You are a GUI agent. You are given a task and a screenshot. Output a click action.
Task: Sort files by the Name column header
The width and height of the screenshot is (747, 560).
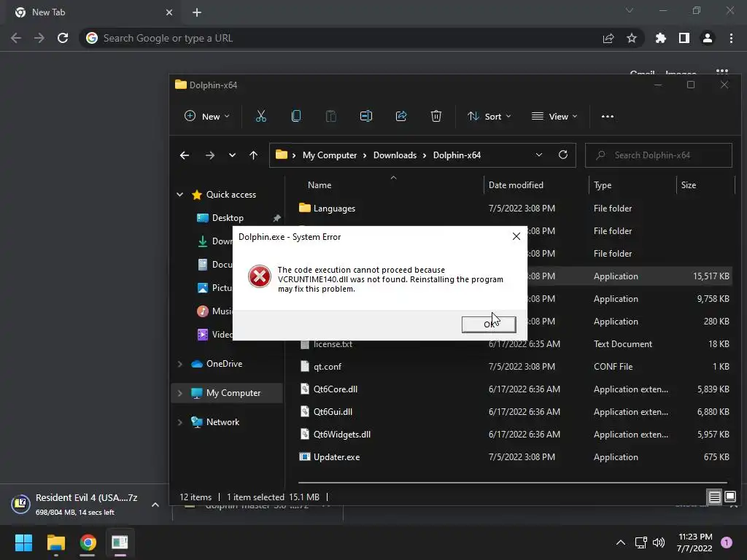[x=320, y=184]
